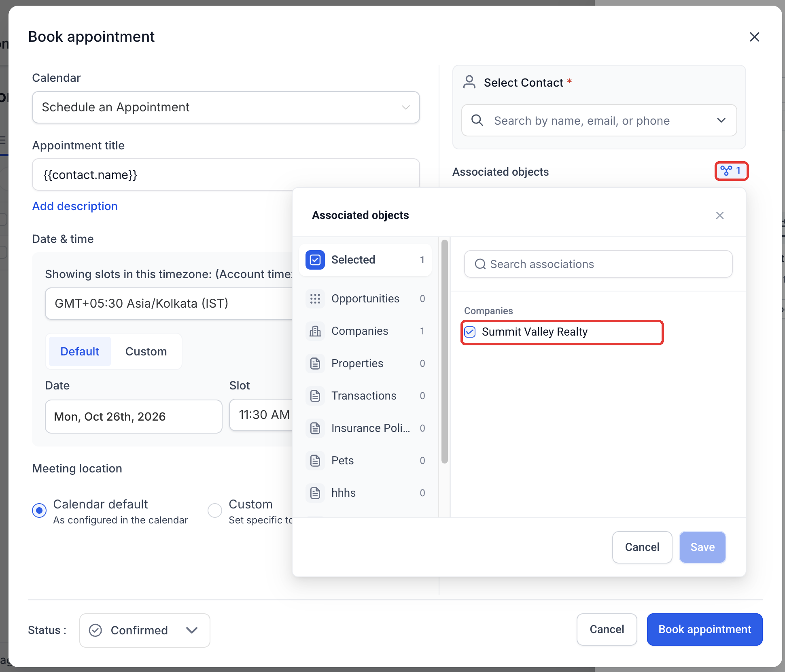Image resolution: width=785 pixels, height=672 pixels.
Task: Select the Custom meeting location radio
Action: click(215, 510)
